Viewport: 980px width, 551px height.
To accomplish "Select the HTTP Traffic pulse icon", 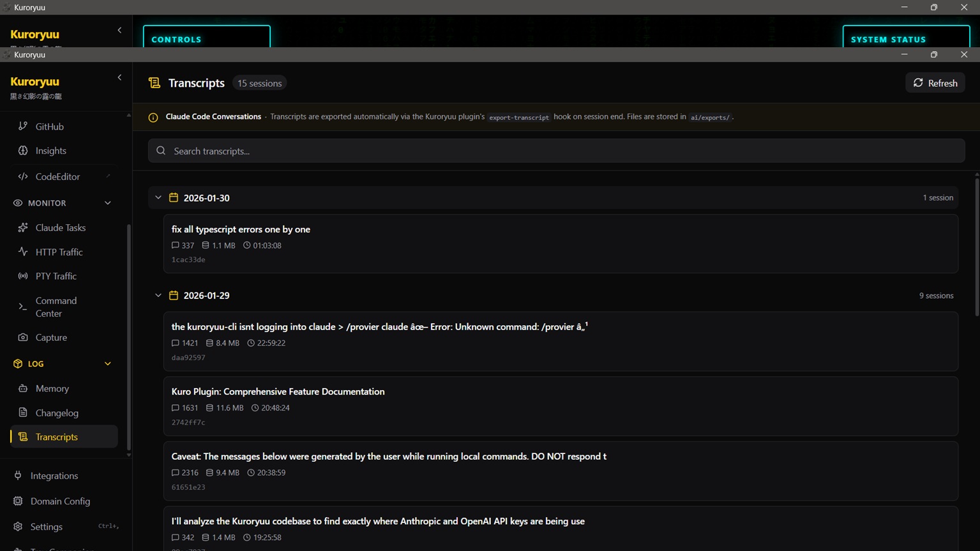I will (x=23, y=252).
